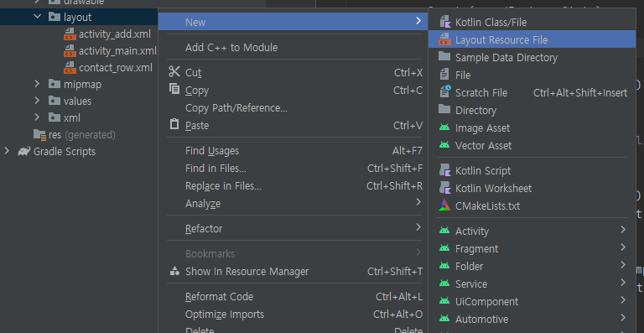Click the Gradle Scripts elephant icon
The height and width of the screenshot is (333, 644).
(24, 152)
